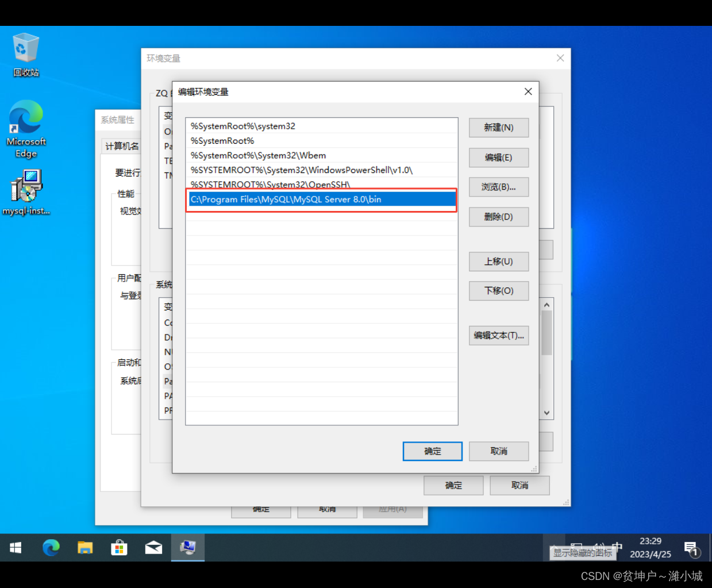
Task: Open the Mail app from the taskbar
Action: 153,548
